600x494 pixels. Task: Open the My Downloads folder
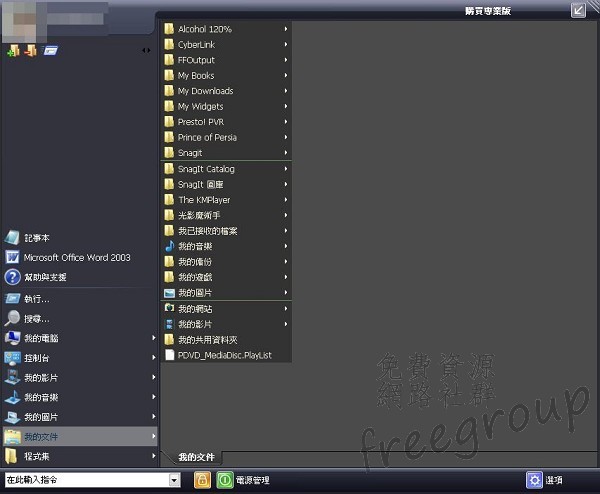(226, 91)
